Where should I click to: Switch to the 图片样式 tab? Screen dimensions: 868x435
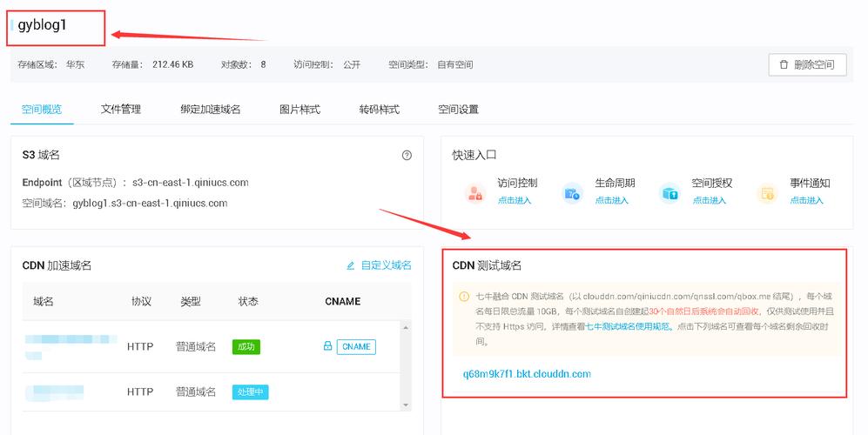pos(300,110)
